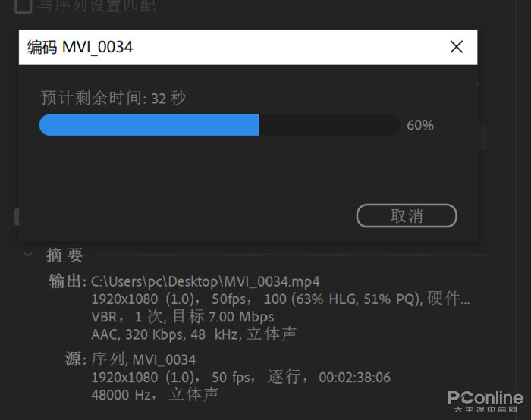Image resolution: width=531 pixels, height=420 pixels.
Task: Click the 输出 label in summary
Action: tap(67, 281)
